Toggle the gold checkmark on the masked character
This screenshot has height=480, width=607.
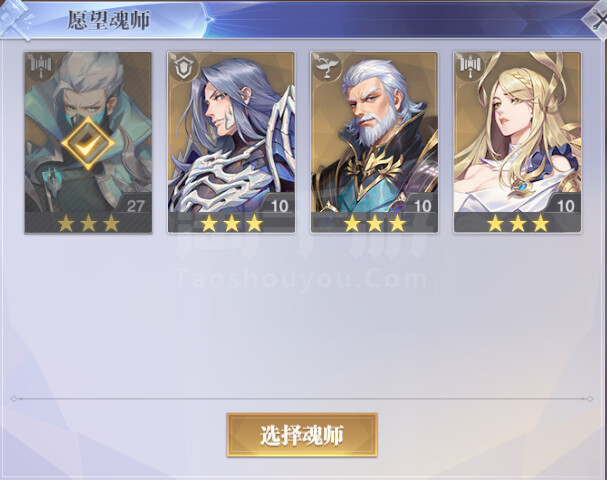88,144
